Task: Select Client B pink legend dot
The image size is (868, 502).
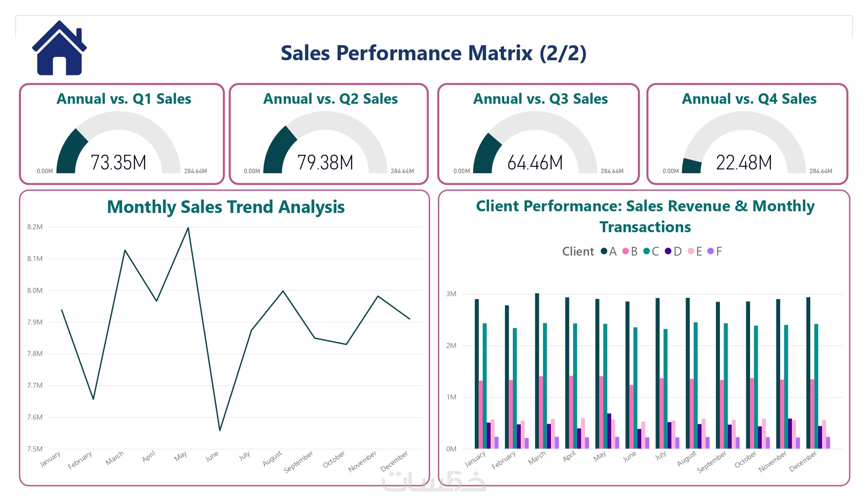Action: point(625,251)
